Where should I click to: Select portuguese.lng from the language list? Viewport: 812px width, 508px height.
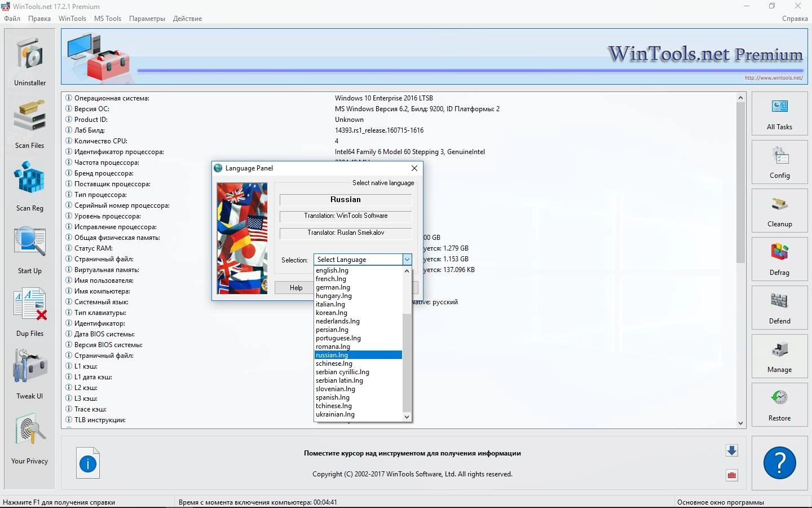[x=358, y=338]
